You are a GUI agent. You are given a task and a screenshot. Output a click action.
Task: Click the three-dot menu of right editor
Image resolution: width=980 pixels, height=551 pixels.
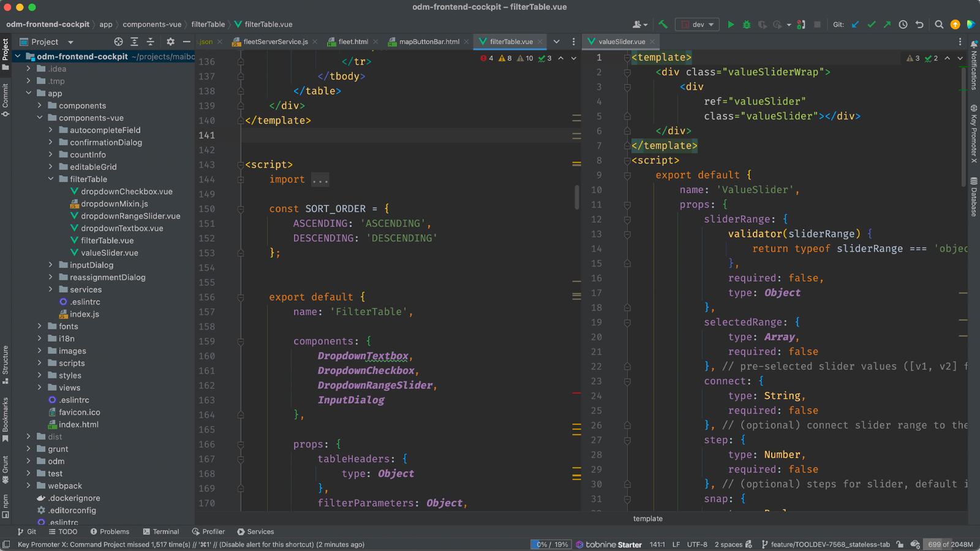[960, 42]
